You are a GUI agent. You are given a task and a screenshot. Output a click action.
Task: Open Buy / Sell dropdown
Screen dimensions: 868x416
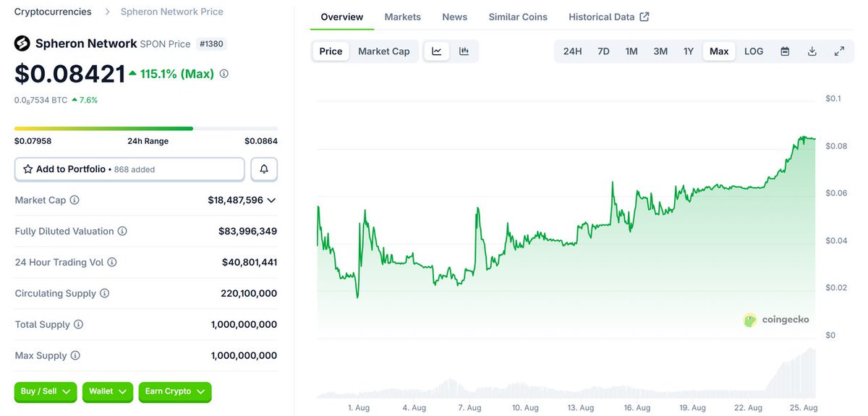(x=46, y=392)
